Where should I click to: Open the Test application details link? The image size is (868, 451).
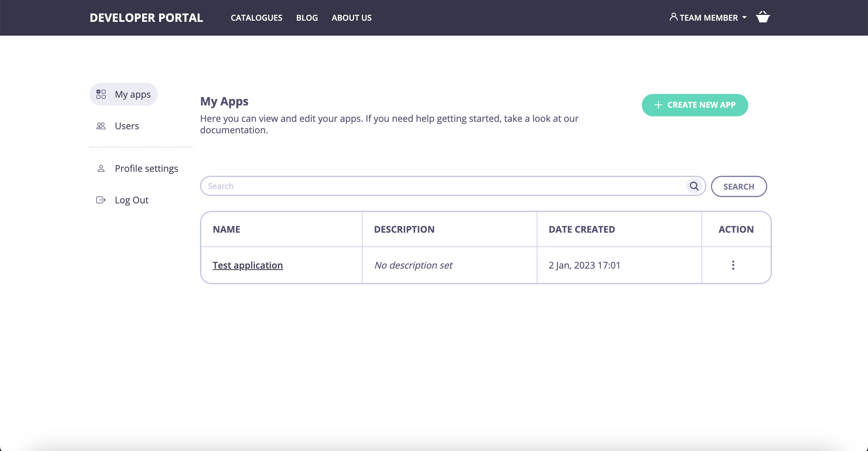[248, 265]
